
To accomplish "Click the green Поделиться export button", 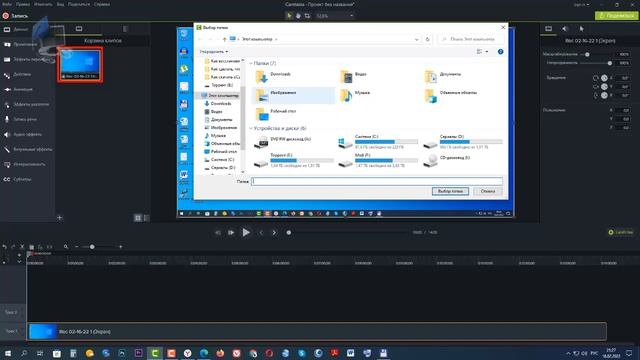I will [x=616, y=16].
